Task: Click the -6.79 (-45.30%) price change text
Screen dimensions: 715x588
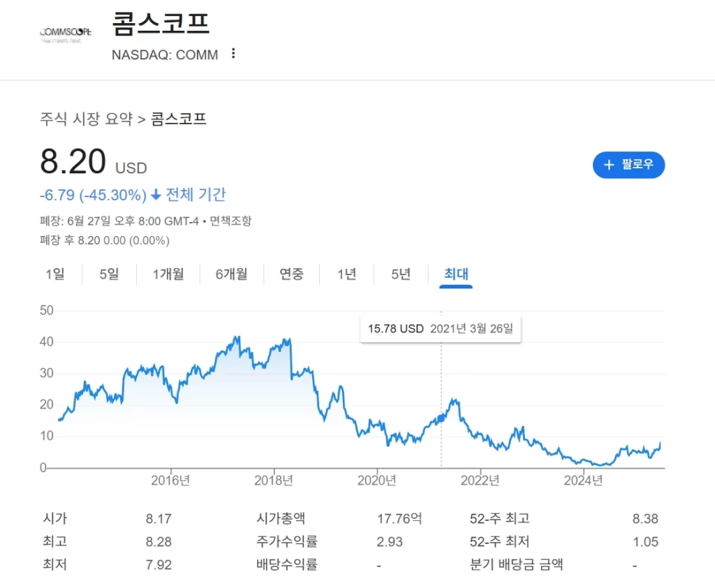Action: [93, 194]
